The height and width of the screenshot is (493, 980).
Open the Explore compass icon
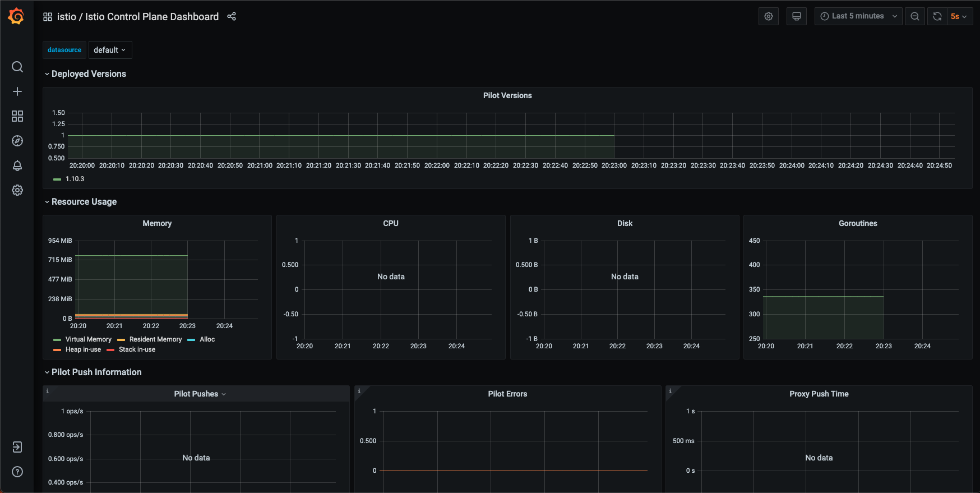(x=17, y=141)
